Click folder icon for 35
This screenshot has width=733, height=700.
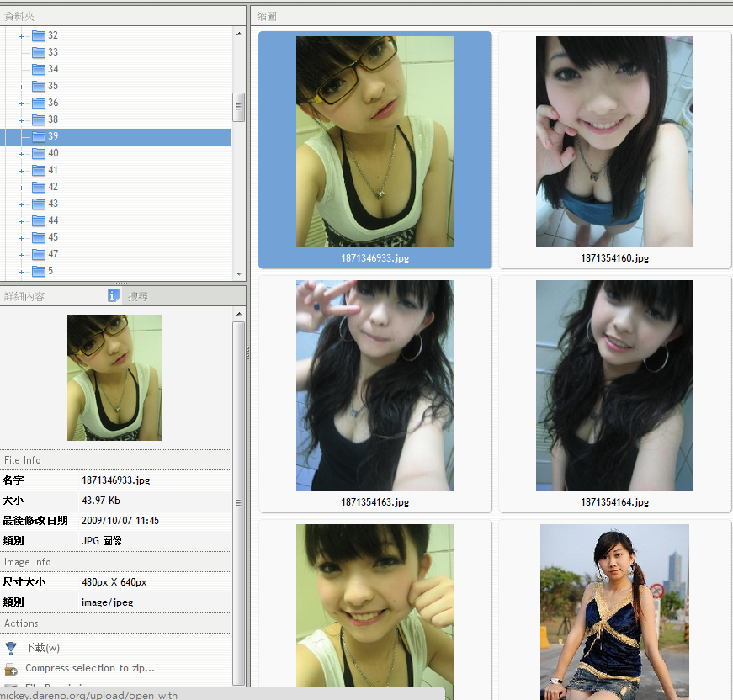[39, 86]
